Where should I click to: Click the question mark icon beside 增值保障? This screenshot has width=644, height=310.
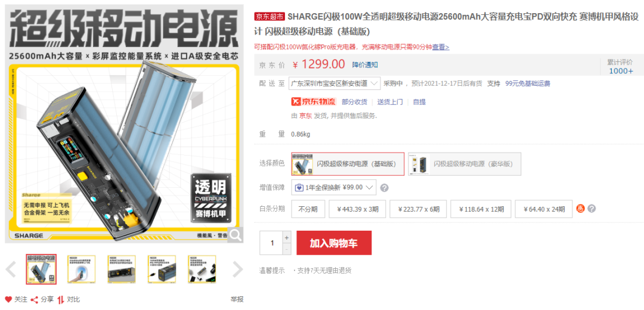[384, 188]
